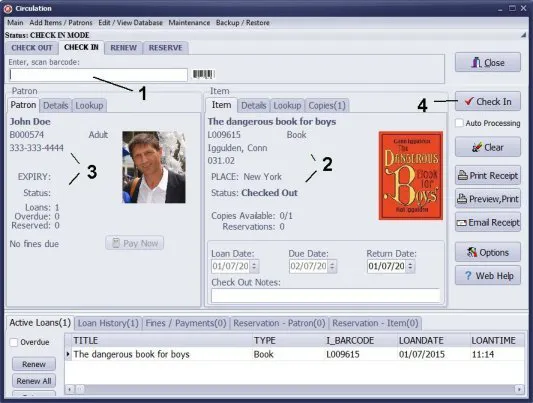Click John Doe's patron photo

pyautogui.click(x=154, y=167)
